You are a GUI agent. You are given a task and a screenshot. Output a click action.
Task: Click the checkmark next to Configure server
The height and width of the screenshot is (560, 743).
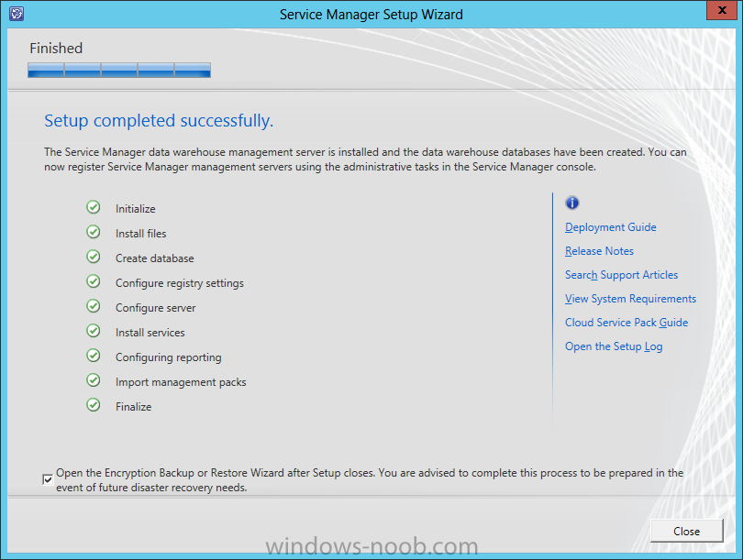(x=94, y=306)
